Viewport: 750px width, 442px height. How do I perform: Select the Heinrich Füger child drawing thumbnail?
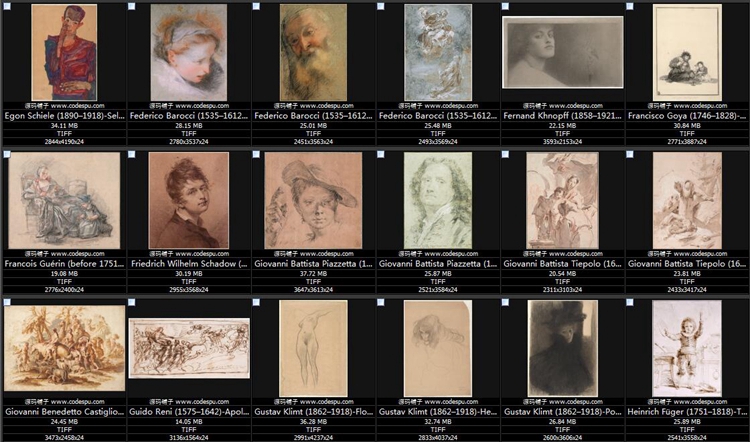pyautogui.click(x=687, y=348)
